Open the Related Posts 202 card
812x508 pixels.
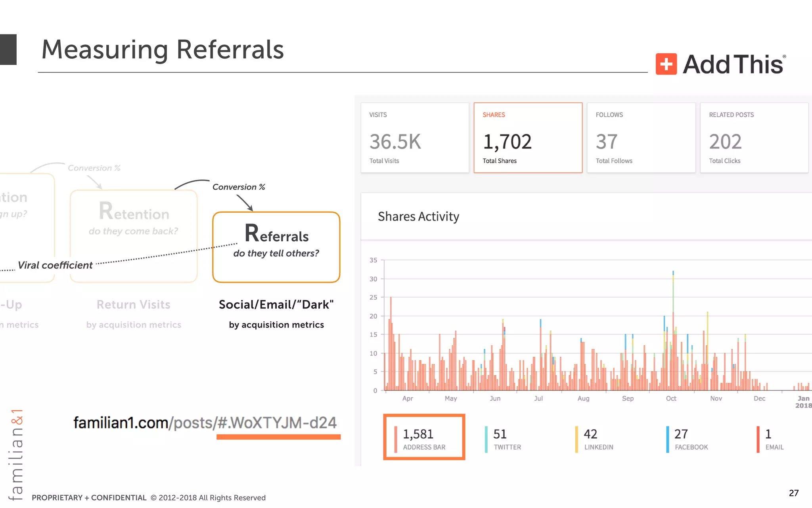point(754,138)
